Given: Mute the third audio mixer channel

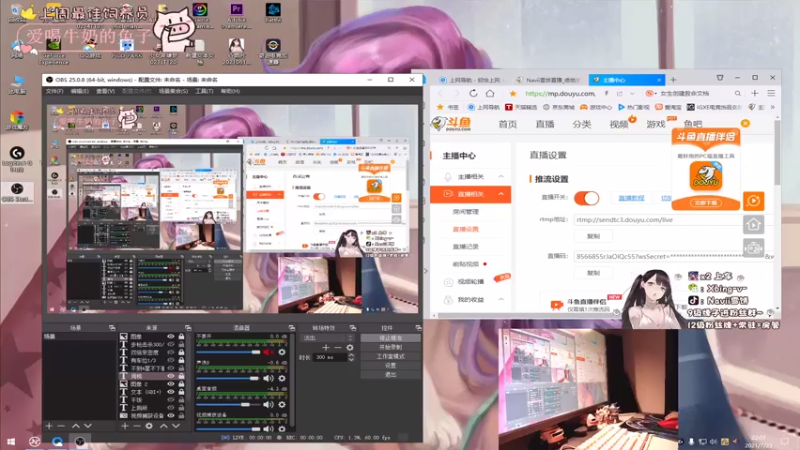Looking at the screenshot, I should tap(268, 404).
